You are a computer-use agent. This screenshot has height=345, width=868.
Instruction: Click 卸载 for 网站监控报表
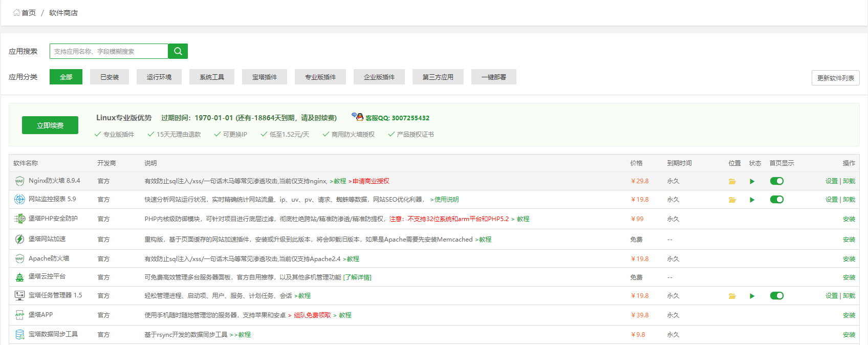[x=849, y=200]
